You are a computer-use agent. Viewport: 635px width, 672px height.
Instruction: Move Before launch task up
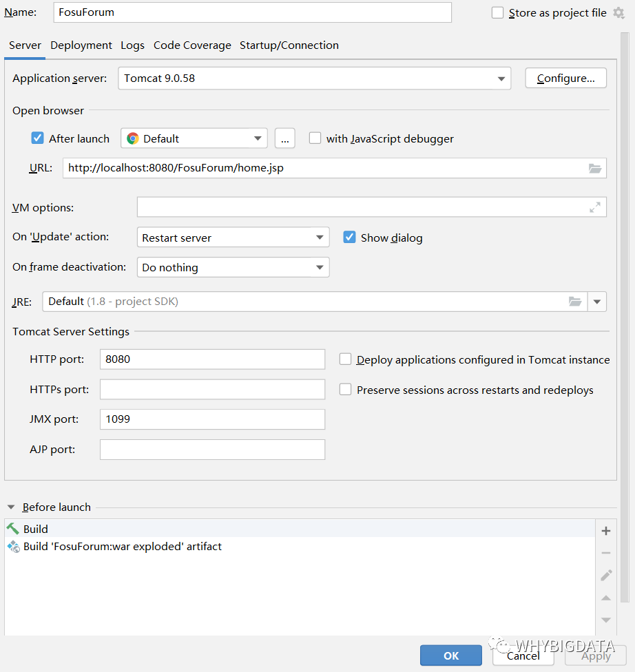tap(606, 598)
